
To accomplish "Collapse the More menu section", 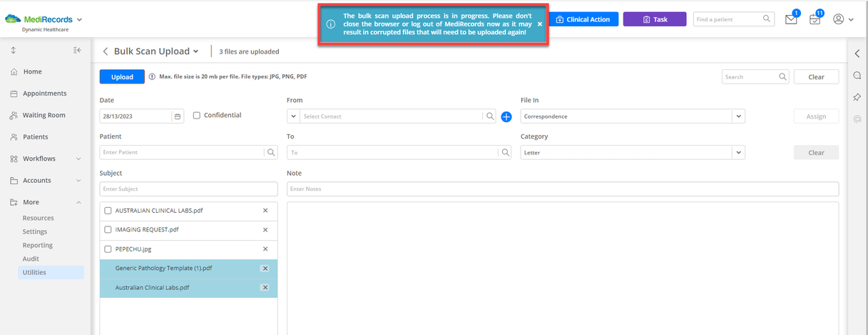I will pyautogui.click(x=46, y=202).
